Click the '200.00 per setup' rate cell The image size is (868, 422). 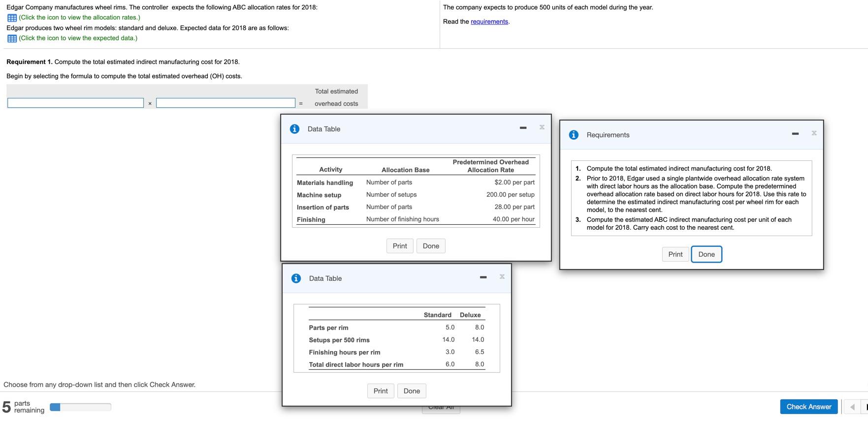[x=511, y=195]
